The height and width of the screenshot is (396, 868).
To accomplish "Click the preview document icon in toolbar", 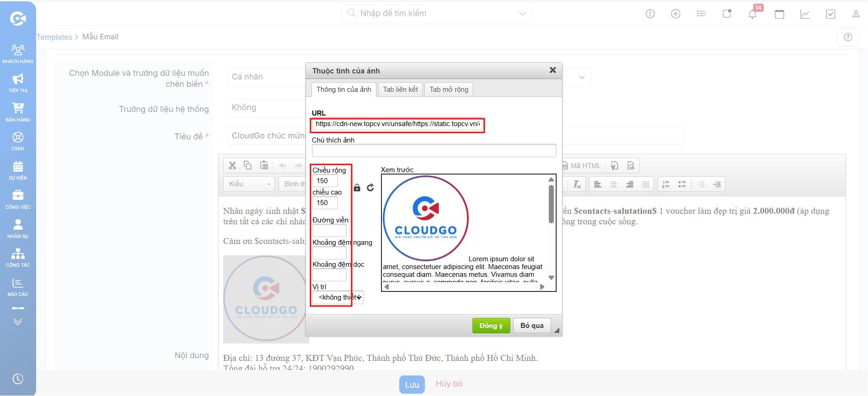I will [x=631, y=165].
